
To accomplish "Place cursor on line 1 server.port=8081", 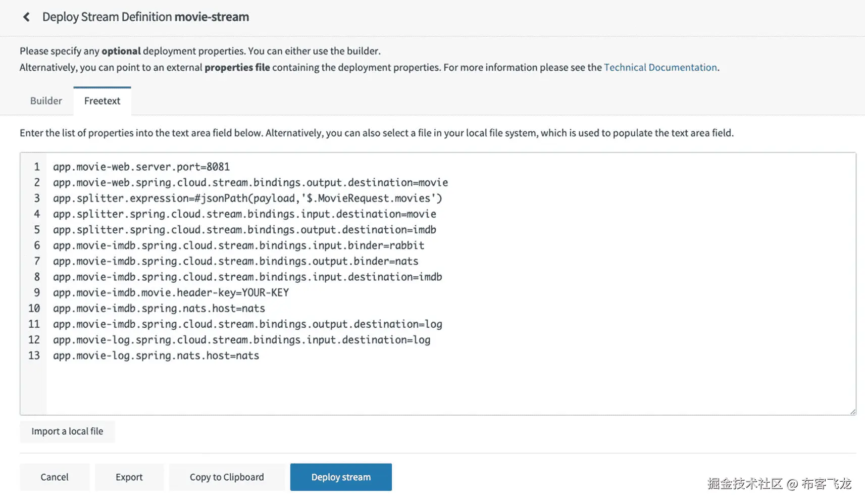I will [x=141, y=167].
